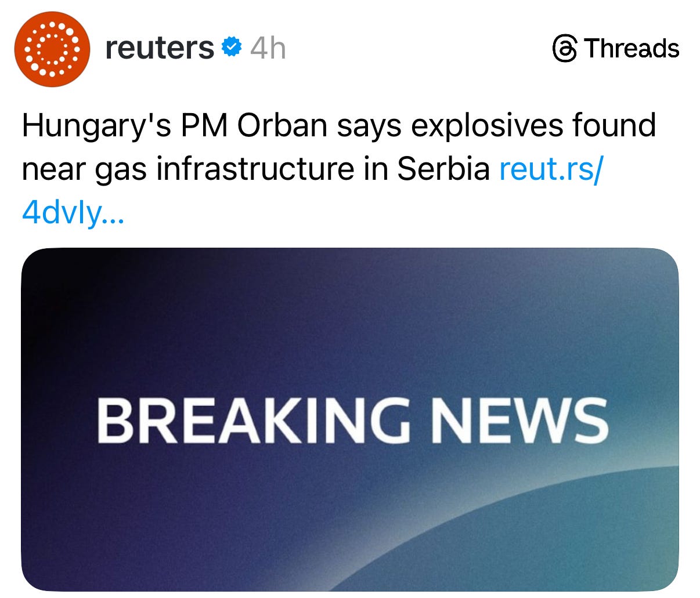700x598 pixels.
Task: Click the 4dvly... link continuation
Action: (73, 213)
